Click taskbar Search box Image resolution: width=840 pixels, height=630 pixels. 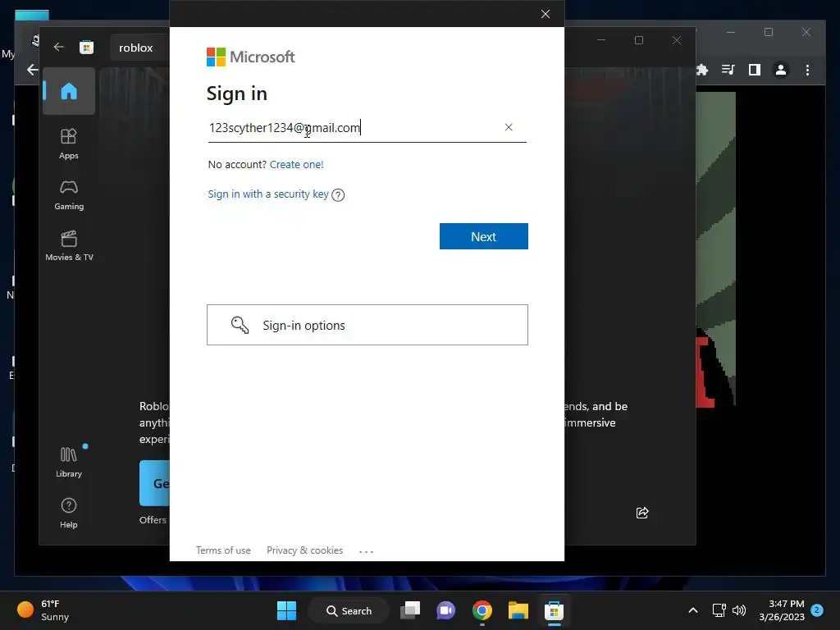coord(349,610)
